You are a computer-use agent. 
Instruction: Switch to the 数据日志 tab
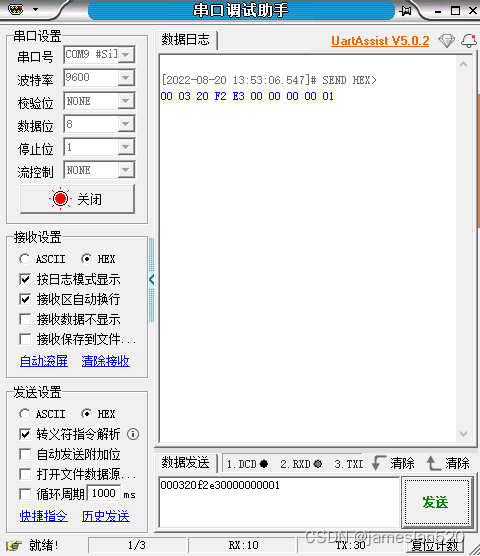click(186, 40)
